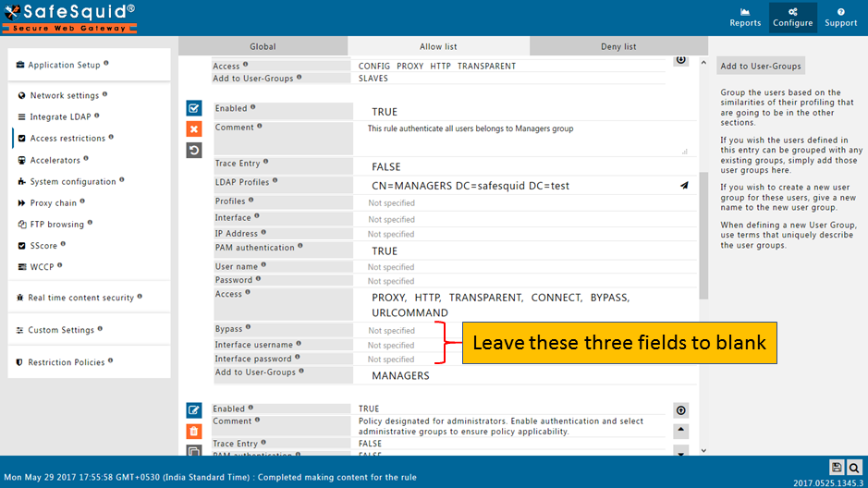Viewport: 868px width, 488px height.
Task: Show info tooltip for User name
Action: click(263, 265)
